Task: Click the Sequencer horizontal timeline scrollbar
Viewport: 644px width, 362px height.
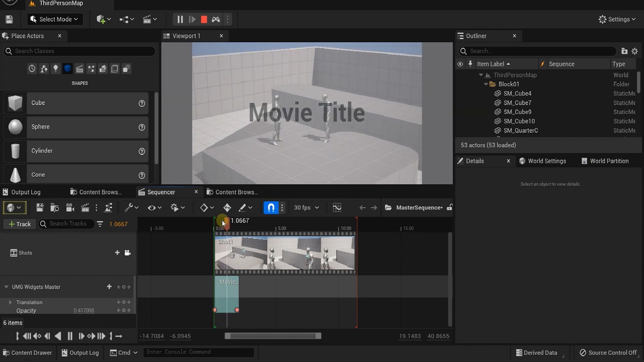Action: 273,336
